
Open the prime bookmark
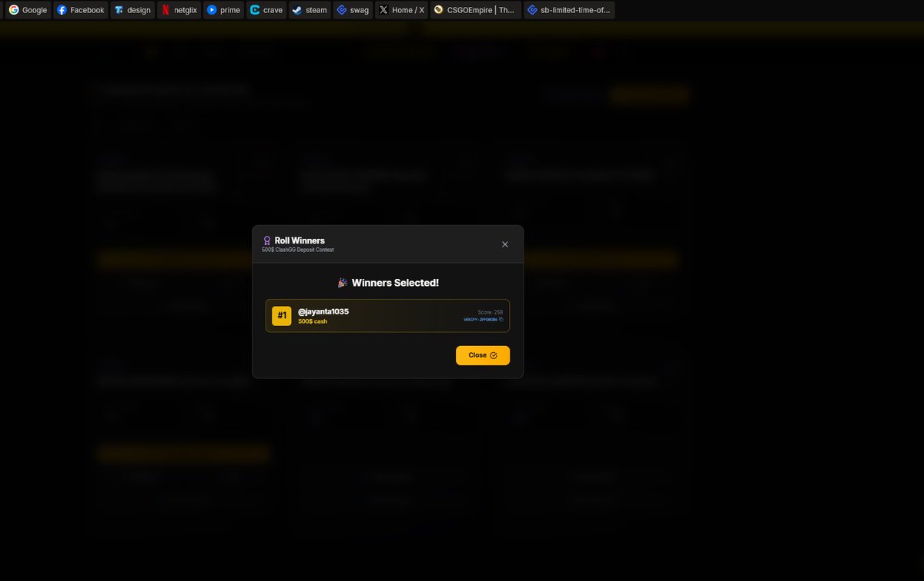point(223,10)
